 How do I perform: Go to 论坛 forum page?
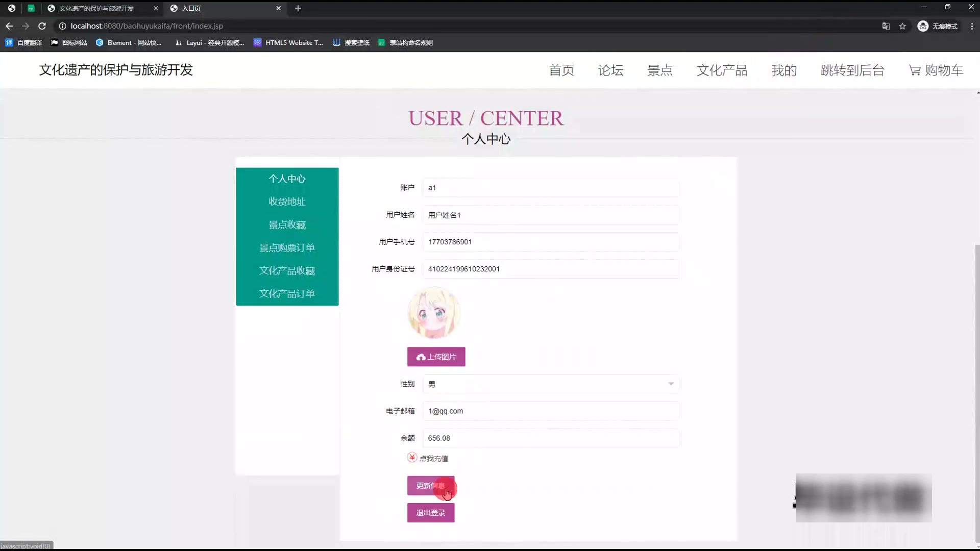610,70
